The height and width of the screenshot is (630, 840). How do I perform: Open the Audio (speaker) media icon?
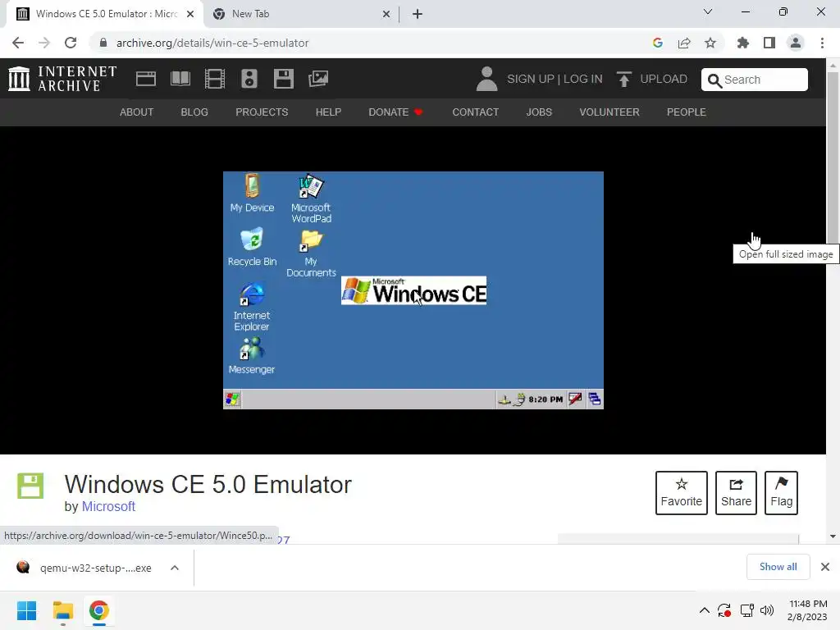(249, 79)
